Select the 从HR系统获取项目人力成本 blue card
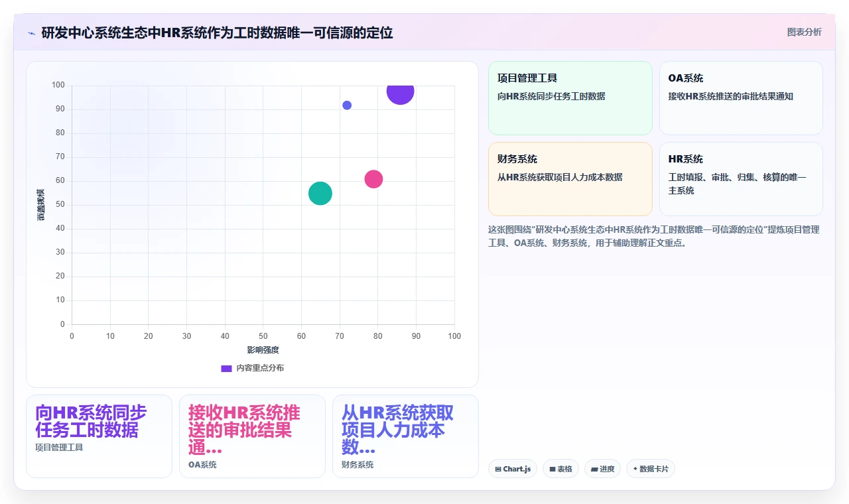The height and width of the screenshot is (504, 849). click(405, 436)
